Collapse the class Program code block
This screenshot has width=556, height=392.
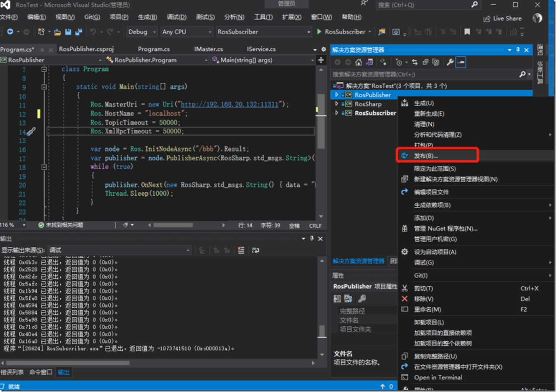point(44,69)
